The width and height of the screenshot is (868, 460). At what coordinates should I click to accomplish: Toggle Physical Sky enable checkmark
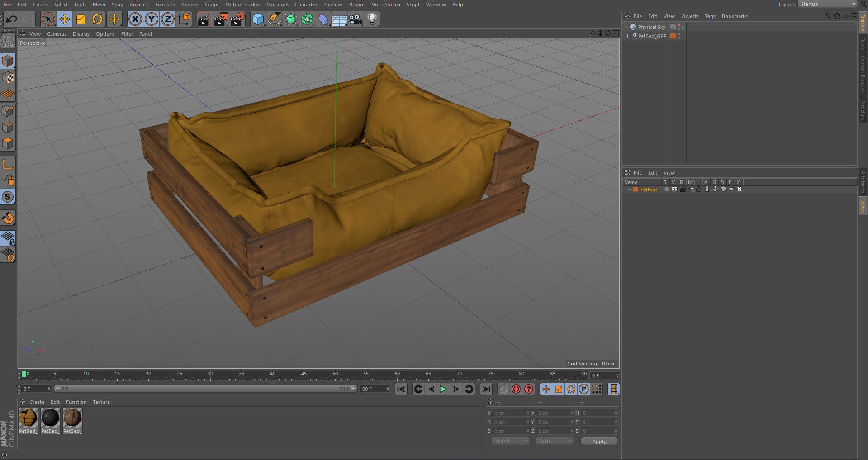click(x=683, y=27)
